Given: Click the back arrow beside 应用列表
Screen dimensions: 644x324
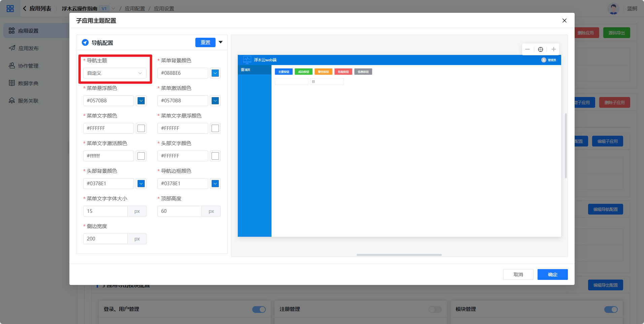Looking at the screenshot, I should [x=25, y=8].
